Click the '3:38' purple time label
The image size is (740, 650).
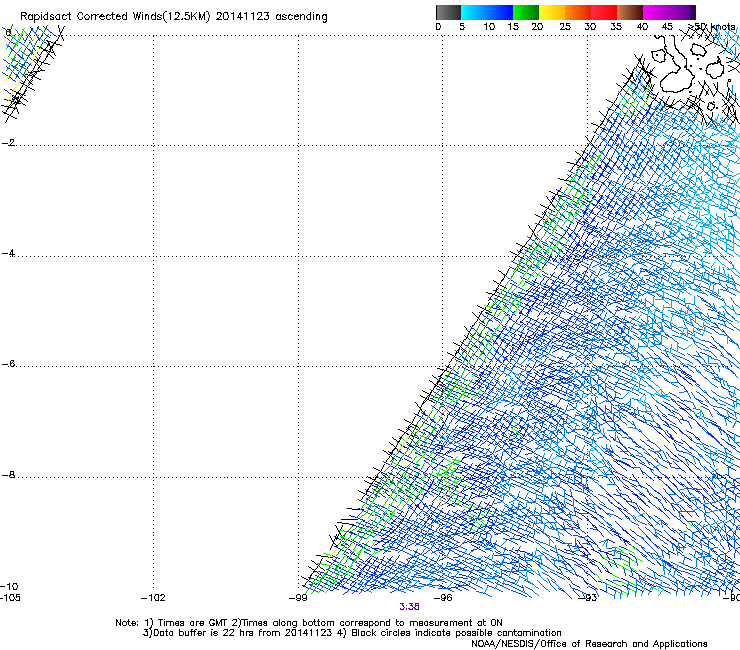(409, 607)
